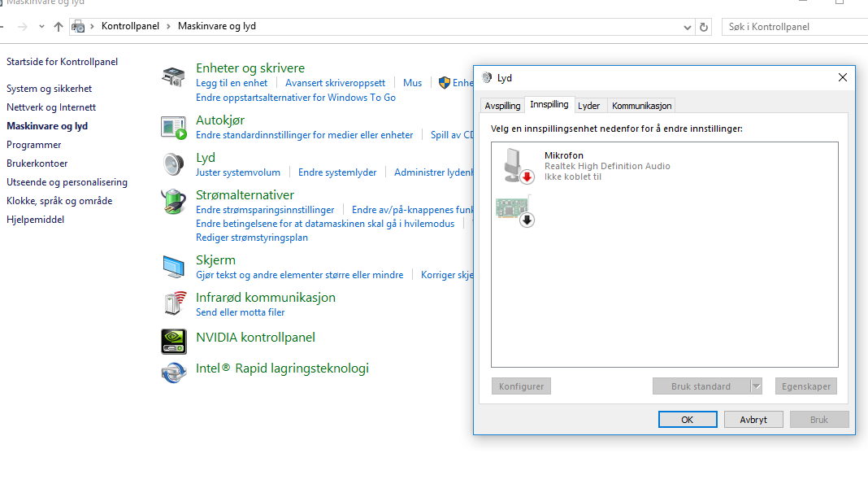The width and height of the screenshot is (868, 484).
Task: Open Gjør tekst og andre elementer større link
Action: [x=299, y=275]
